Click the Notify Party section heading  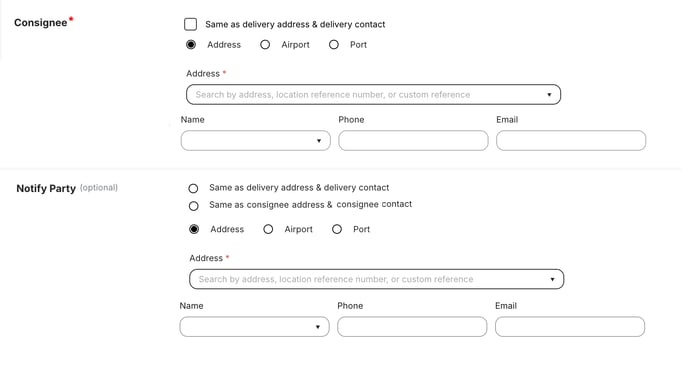click(46, 188)
